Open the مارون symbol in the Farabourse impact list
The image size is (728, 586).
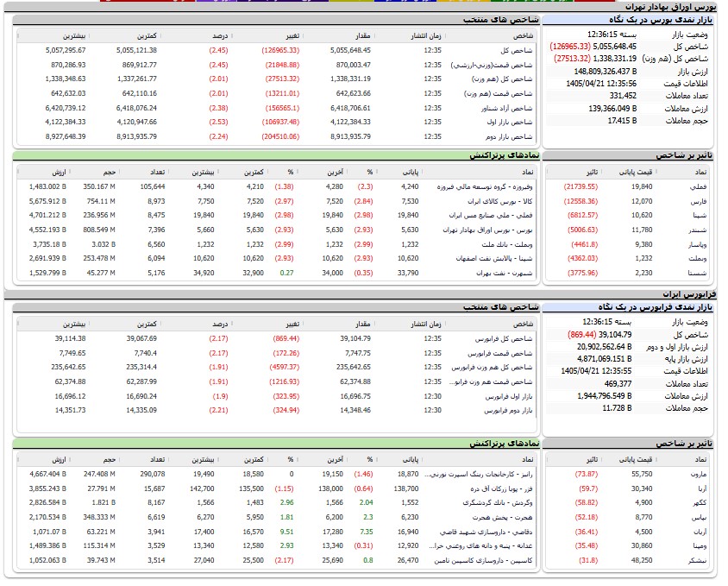pos(699,474)
